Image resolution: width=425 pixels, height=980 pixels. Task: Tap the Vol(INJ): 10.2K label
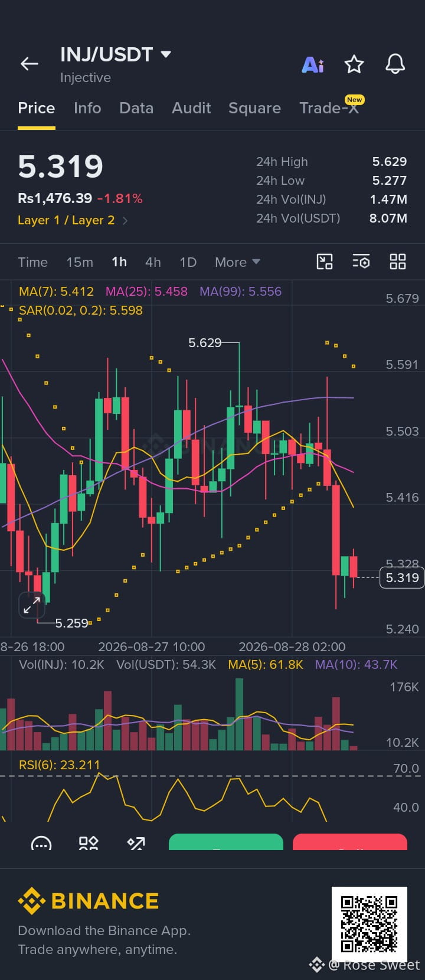click(61, 665)
